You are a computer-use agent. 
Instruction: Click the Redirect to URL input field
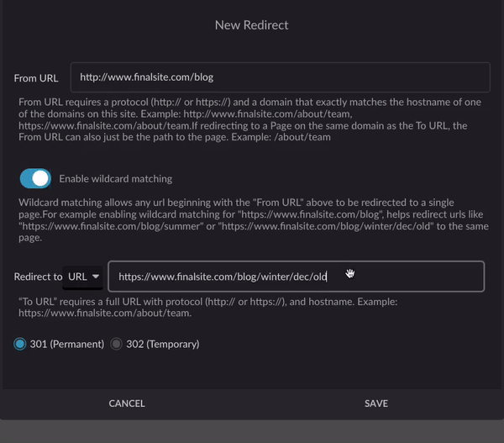[296, 277]
